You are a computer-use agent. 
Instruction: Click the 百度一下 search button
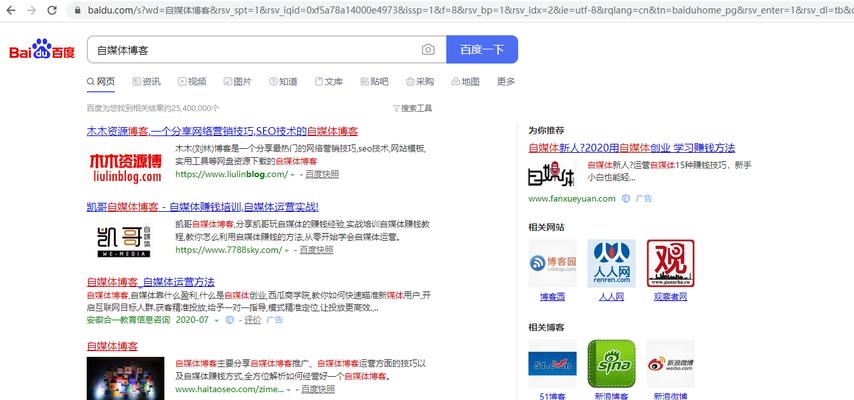[482, 50]
